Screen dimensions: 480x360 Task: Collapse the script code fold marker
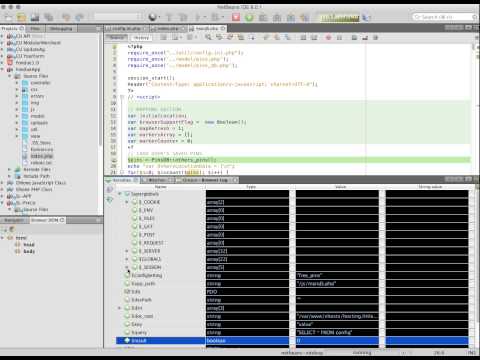(x=122, y=97)
